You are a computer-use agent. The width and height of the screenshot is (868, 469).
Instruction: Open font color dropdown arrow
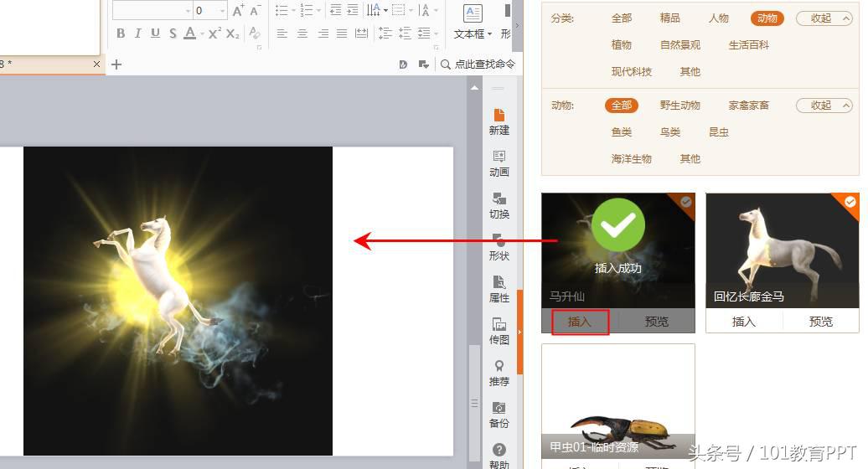202,33
